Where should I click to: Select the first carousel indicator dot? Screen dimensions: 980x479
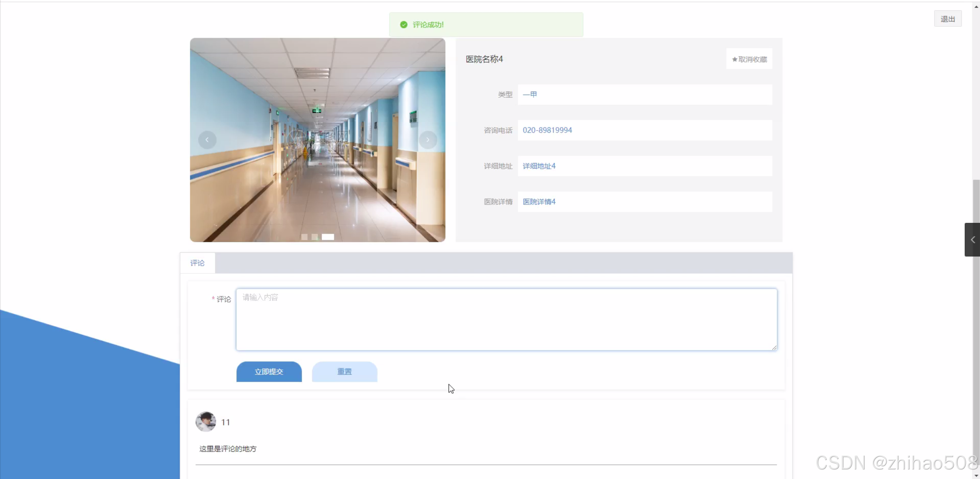[304, 237]
